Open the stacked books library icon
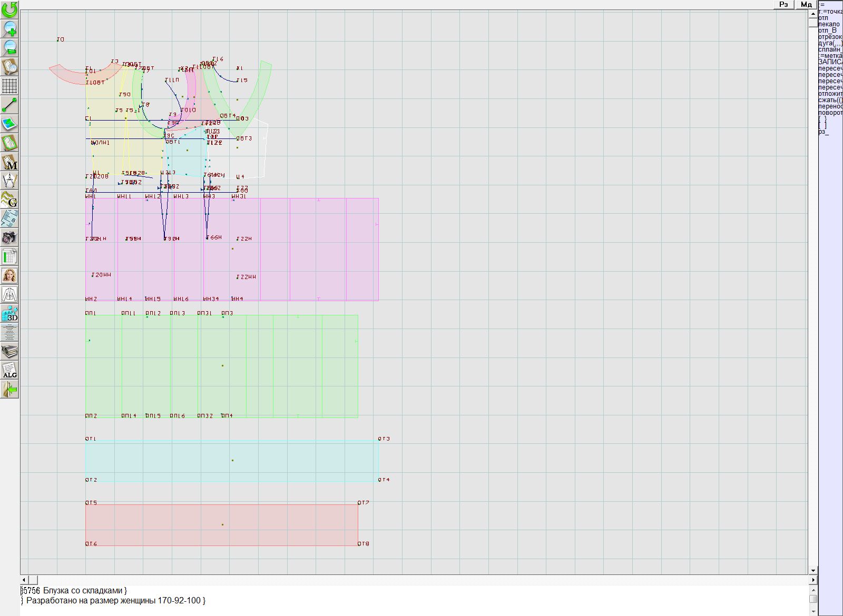The image size is (843, 616). coord(9,352)
